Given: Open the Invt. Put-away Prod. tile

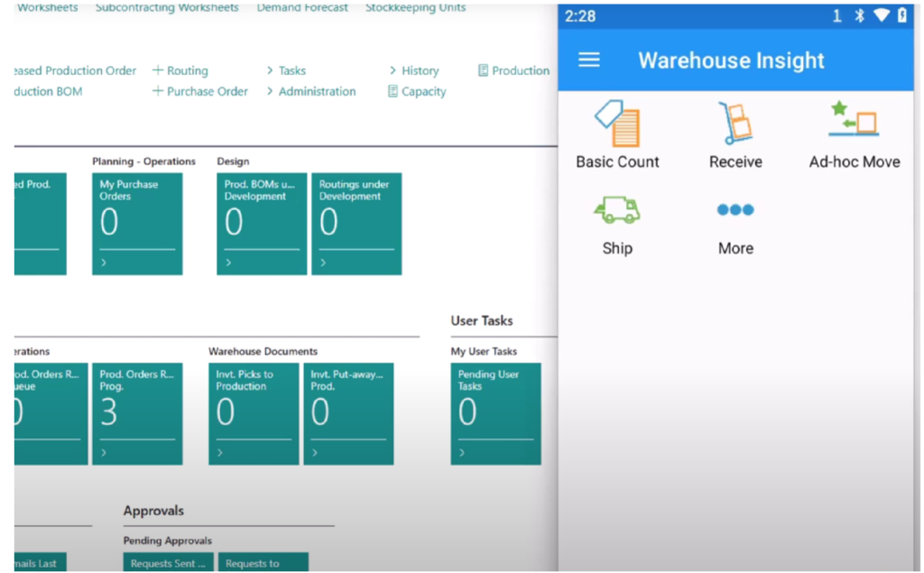Looking at the screenshot, I should [348, 413].
